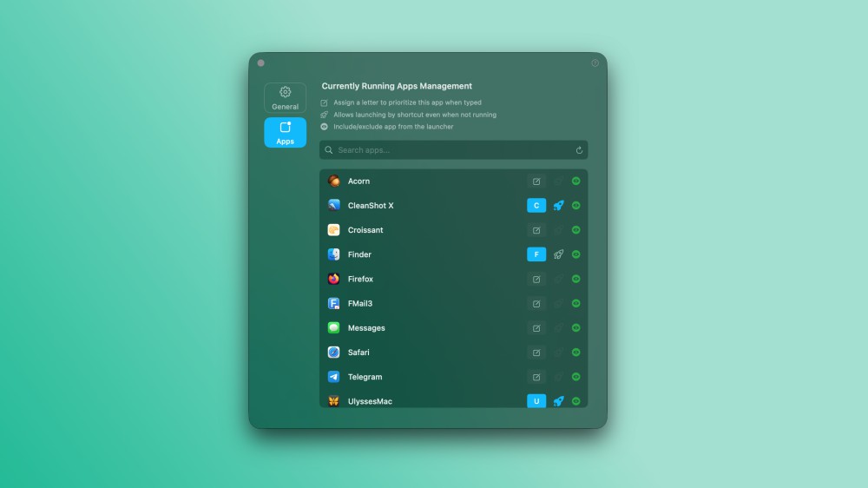Edit Finder assigned letter F
The image size is (868, 488).
click(536, 254)
